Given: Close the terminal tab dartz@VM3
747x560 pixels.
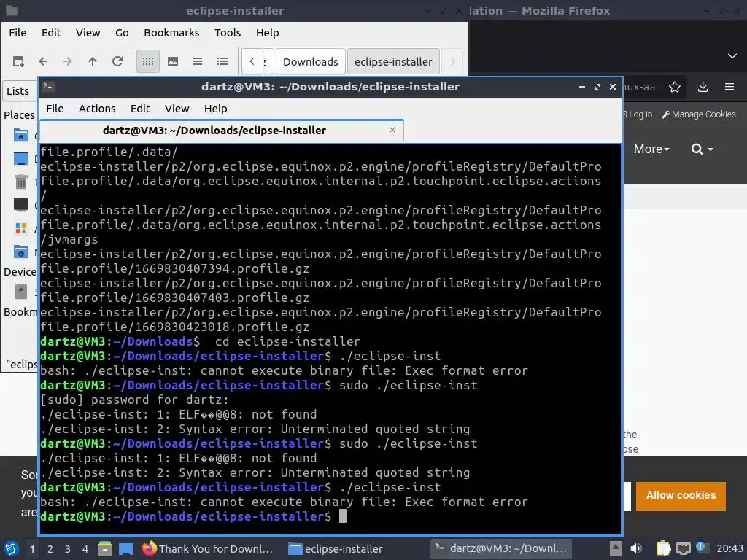Looking at the screenshot, I should click(392, 130).
